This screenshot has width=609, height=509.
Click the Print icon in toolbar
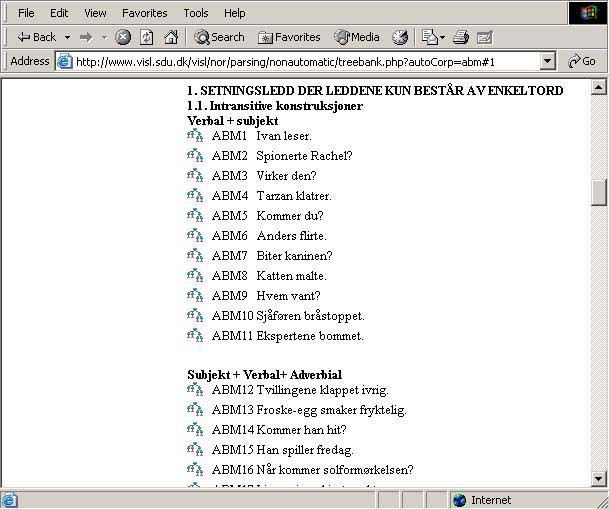click(x=461, y=37)
